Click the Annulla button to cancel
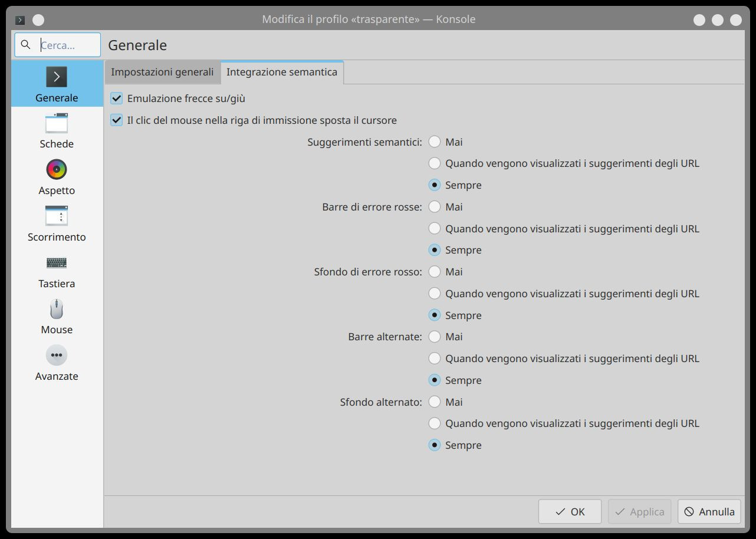 click(709, 512)
